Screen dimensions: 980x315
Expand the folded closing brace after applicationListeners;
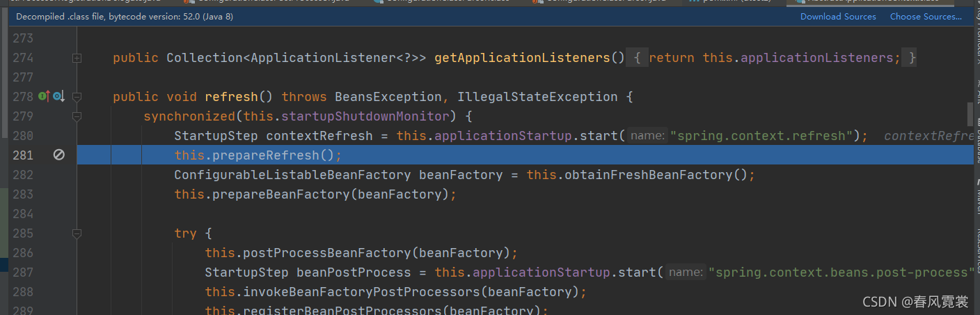coord(912,58)
